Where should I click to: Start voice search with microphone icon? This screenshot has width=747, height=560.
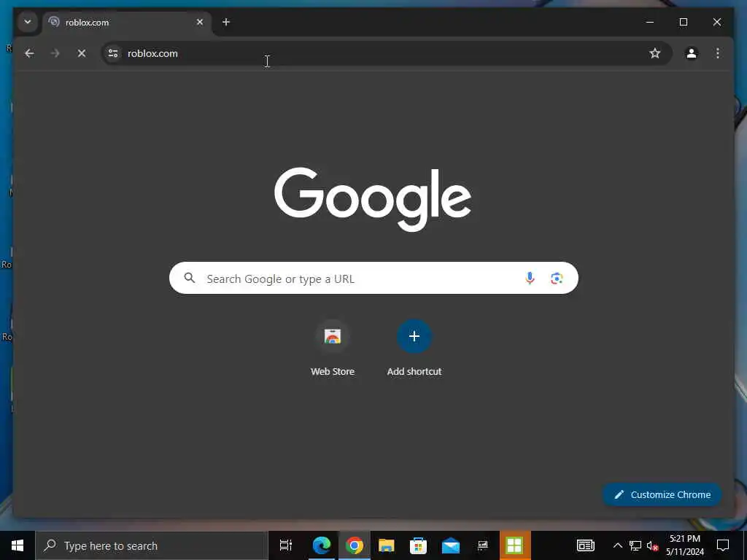(530, 278)
